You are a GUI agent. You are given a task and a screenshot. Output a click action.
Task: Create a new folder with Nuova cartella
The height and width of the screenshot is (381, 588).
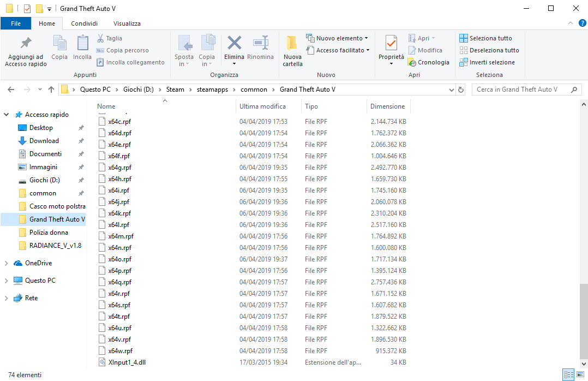[292, 51]
